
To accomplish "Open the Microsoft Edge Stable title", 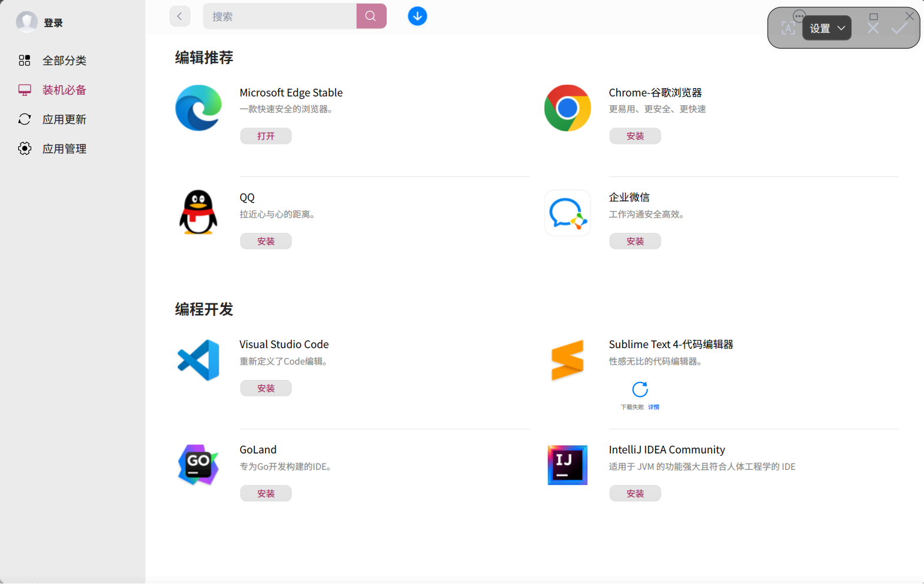I will (291, 93).
